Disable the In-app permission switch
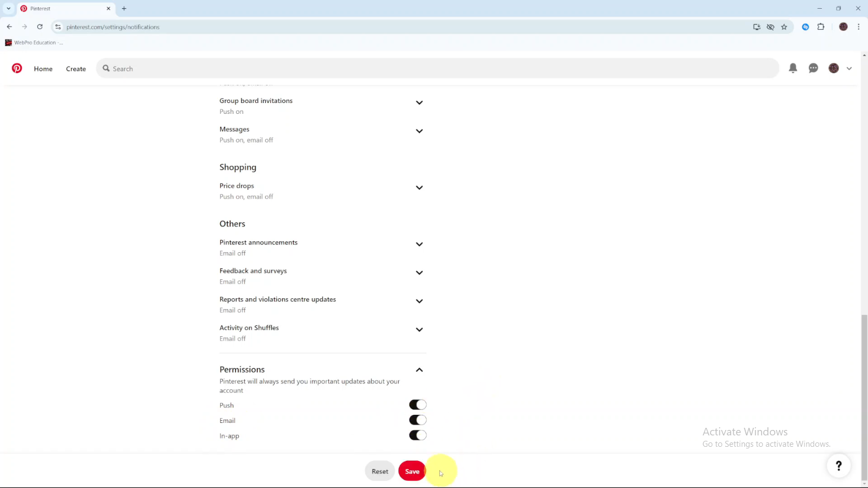This screenshot has height=488, width=868. tap(417, 435)
